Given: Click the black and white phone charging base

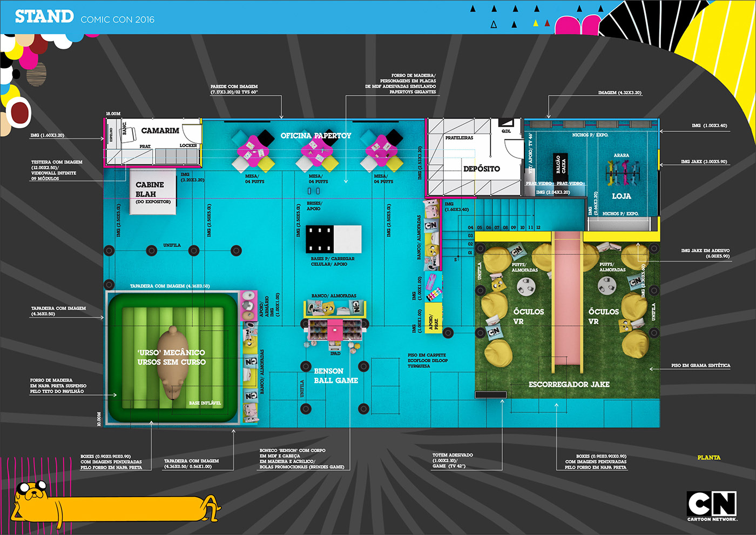Looking at the screenshot, I should tap(334, 239).
